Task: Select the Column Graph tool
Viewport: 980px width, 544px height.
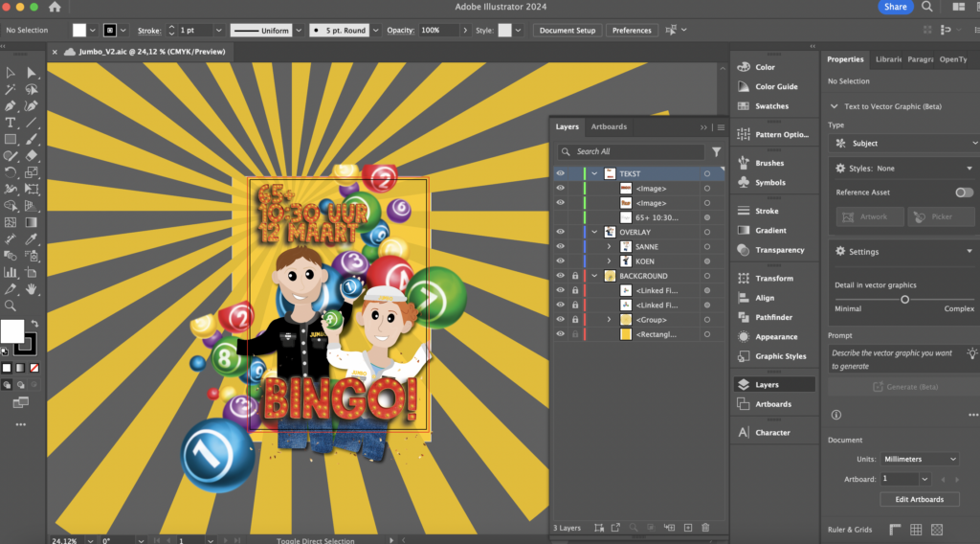Action: 10,272
